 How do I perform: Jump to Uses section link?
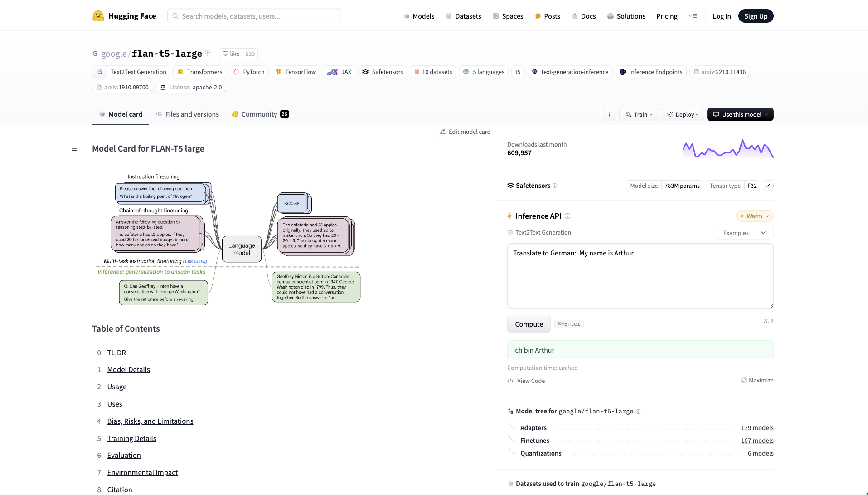[x=115, y=404]
